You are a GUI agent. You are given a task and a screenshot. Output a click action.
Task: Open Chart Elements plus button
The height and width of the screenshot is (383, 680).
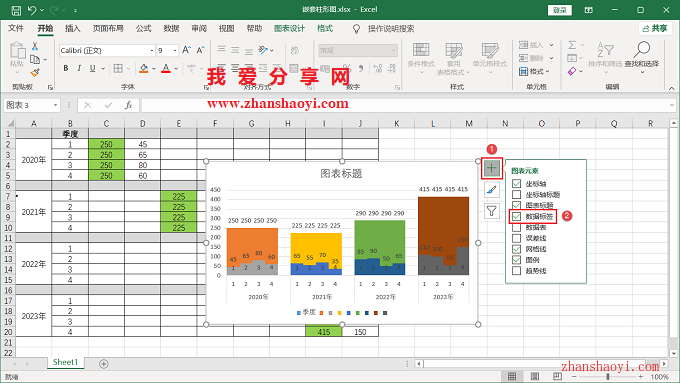(491, 168)
